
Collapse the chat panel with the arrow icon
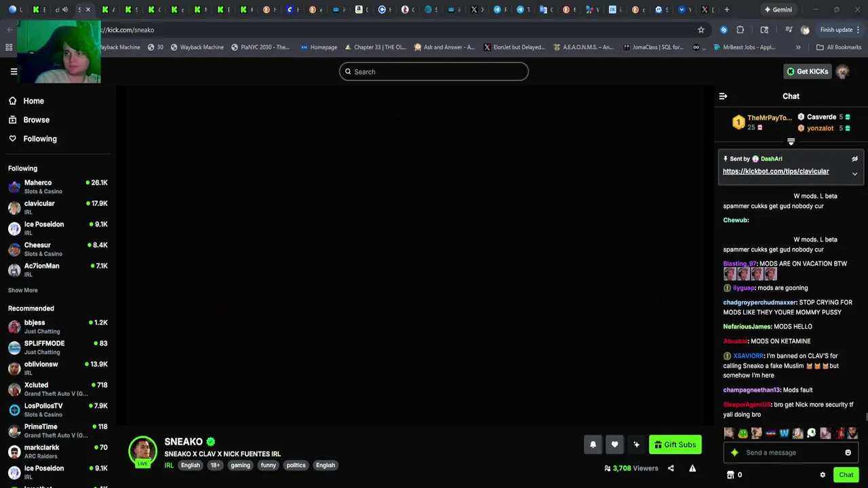[723, 96]
